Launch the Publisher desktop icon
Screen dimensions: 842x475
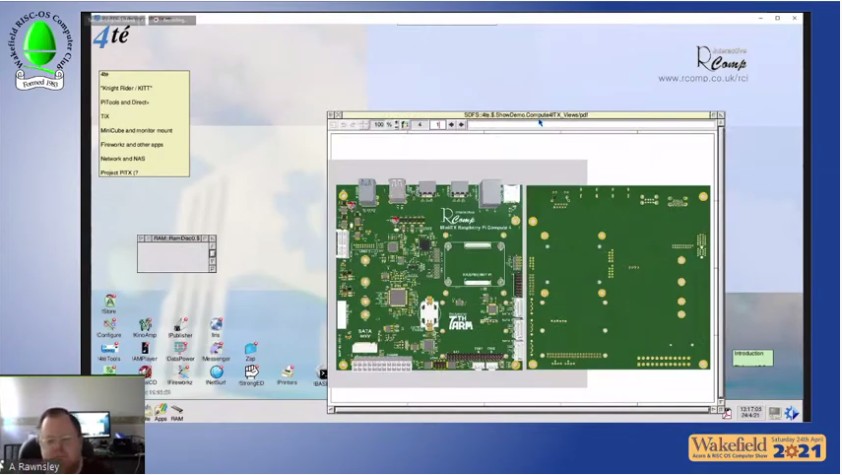(180, 327)
